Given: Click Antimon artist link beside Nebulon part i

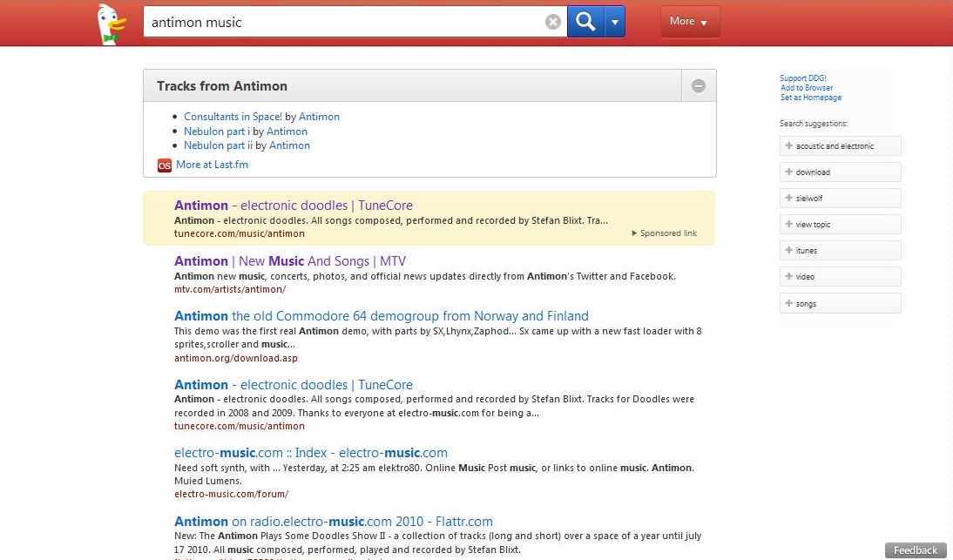Looking at the screenshot, I should [x=287, y=132].
